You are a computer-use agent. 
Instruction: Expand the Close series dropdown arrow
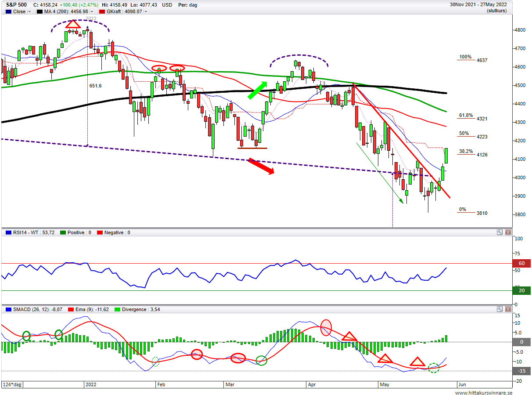click(29, 11)
